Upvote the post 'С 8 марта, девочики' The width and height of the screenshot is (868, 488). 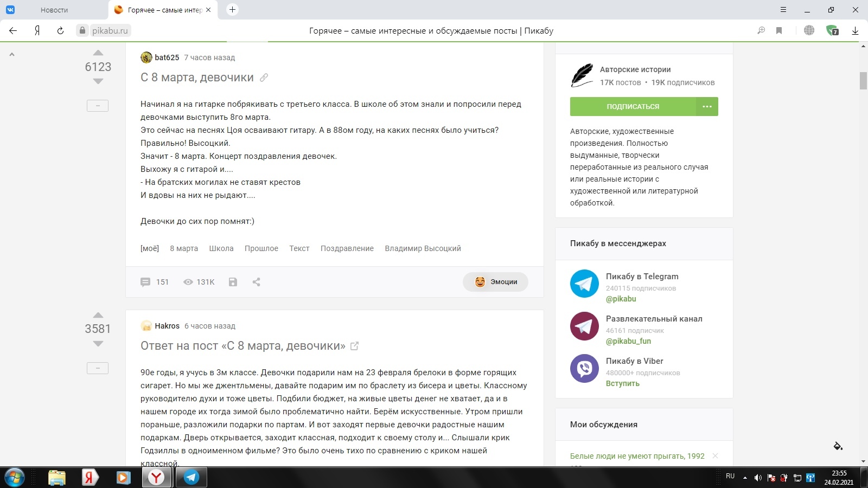pos(98,53)
